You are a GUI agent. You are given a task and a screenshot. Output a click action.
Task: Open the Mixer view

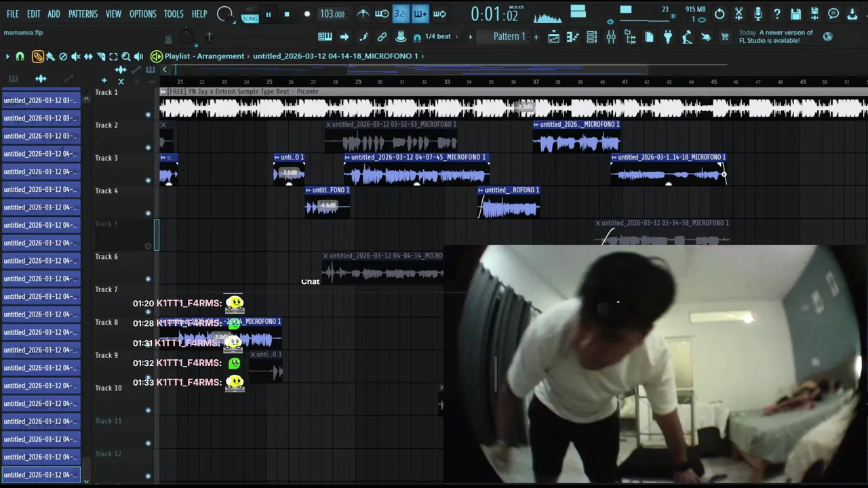tap(610, 37)
